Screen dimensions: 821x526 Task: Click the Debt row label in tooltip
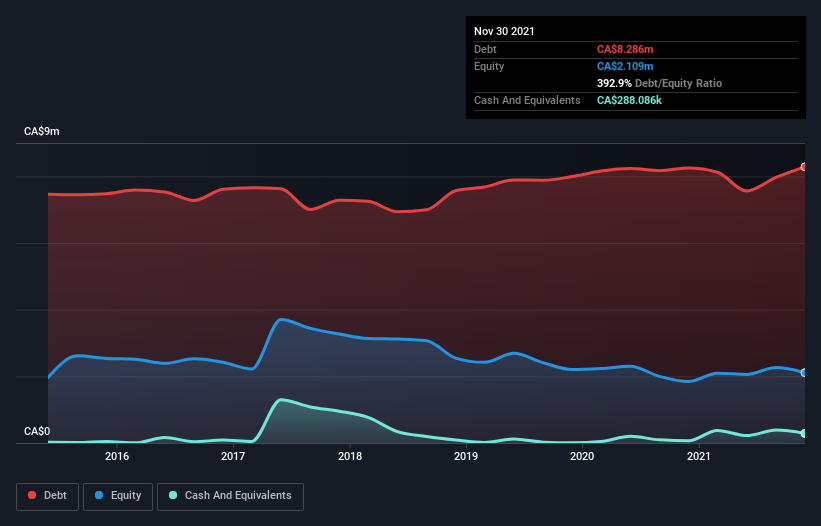[485, 49]
